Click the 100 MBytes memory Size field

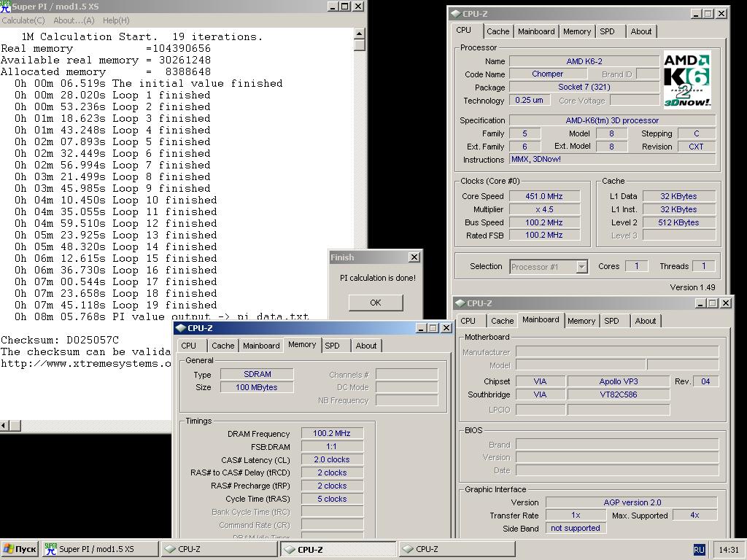coord(257,387)
